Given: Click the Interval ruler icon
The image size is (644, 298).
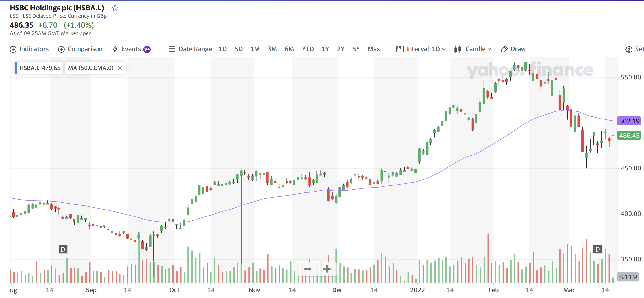Looking at the screenshot, I should coord(400,49).
